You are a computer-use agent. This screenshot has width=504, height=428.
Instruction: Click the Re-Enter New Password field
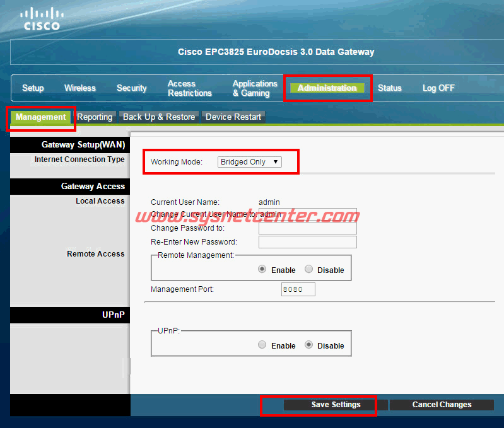pyautogui.click(x=307, y=242)
